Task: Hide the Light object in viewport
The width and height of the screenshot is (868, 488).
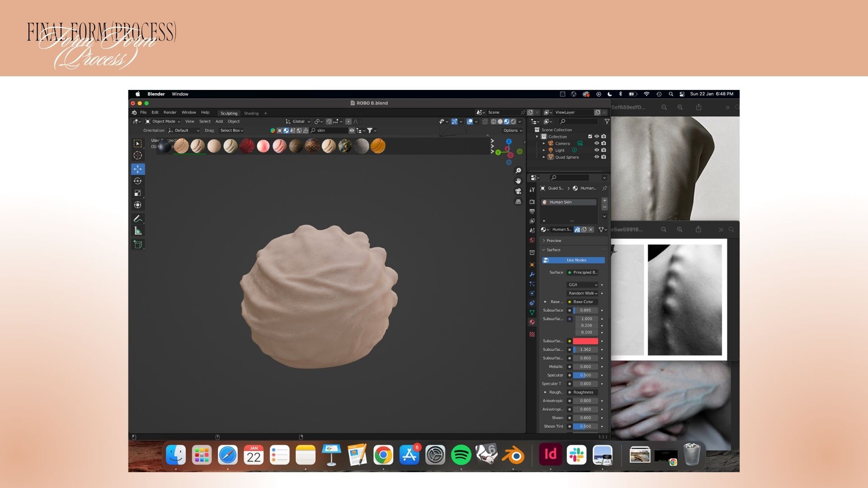Action: click(597, 150)
